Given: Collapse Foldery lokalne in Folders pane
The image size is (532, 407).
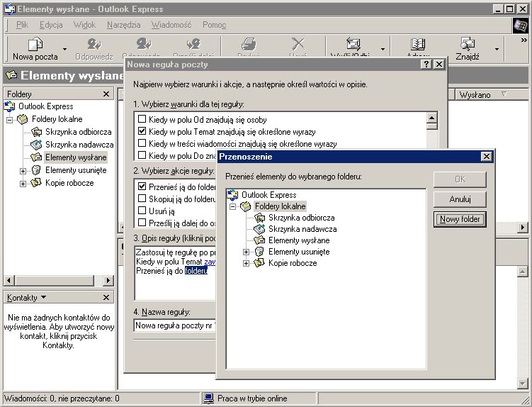Looking at the screenshot, I should click(x=9, y=120).
